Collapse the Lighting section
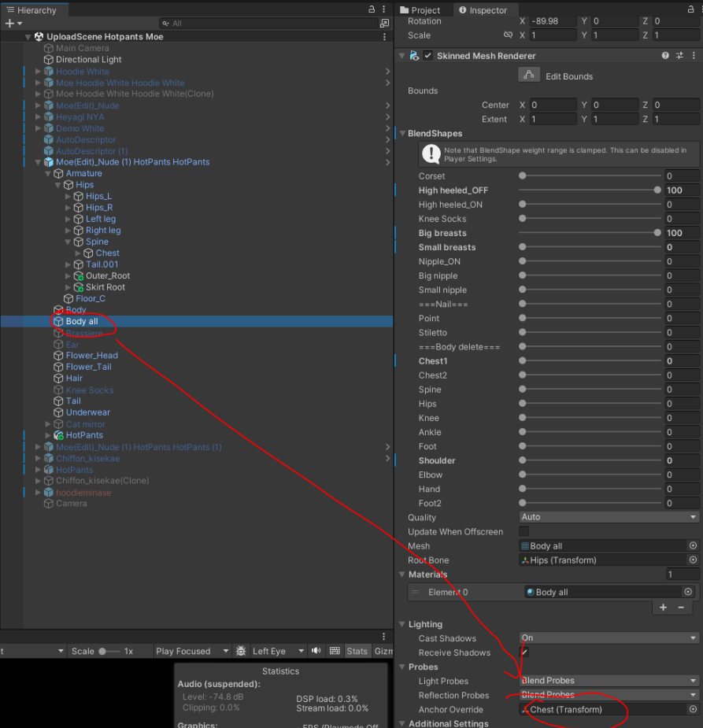Screen dimensions: 703x728 [402, 624]
